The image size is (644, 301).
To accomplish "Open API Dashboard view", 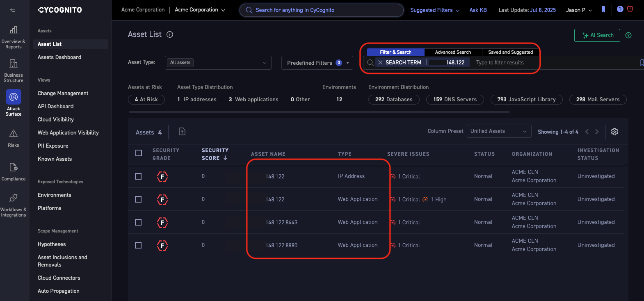I will pyautogui.click(x=56, y=107).
